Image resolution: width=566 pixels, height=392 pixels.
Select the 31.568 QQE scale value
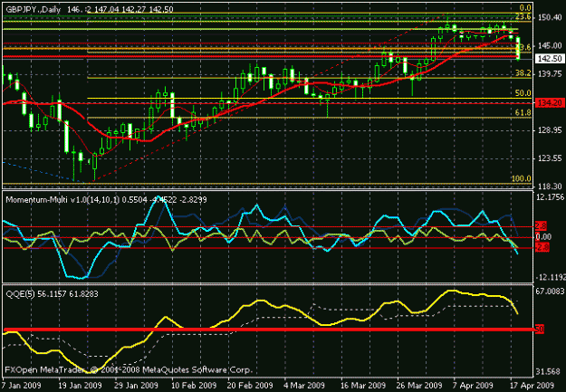click(x=550, y=372)
